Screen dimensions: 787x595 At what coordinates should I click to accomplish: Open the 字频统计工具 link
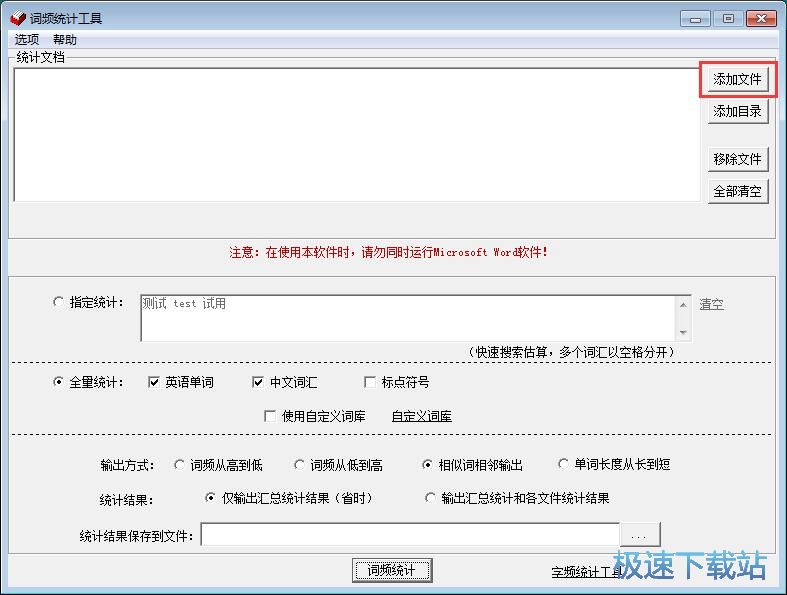587,571
